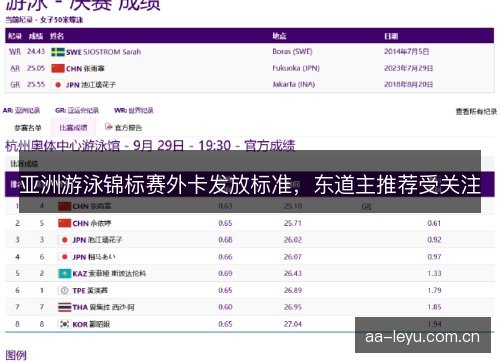Click the Japan flag in the rank 3 result row

(x=64, y=240)
